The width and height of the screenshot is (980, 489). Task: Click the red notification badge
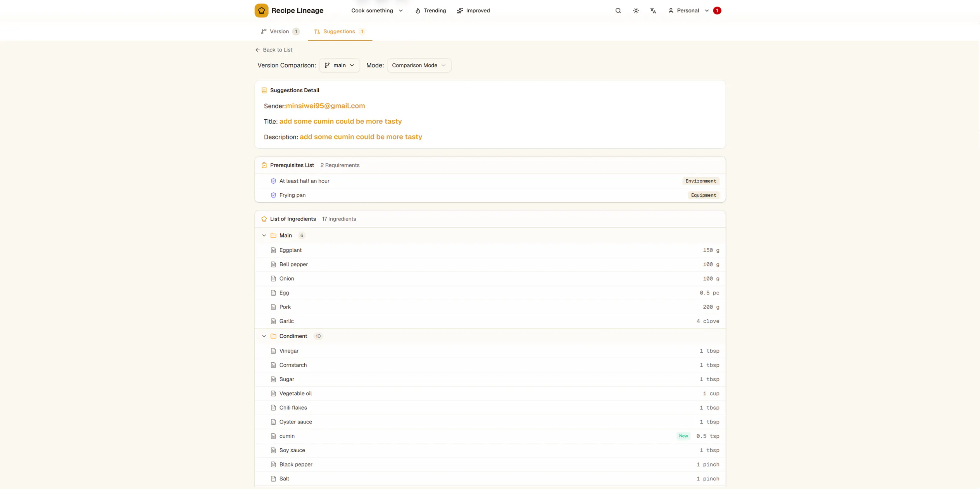[717, 10]
